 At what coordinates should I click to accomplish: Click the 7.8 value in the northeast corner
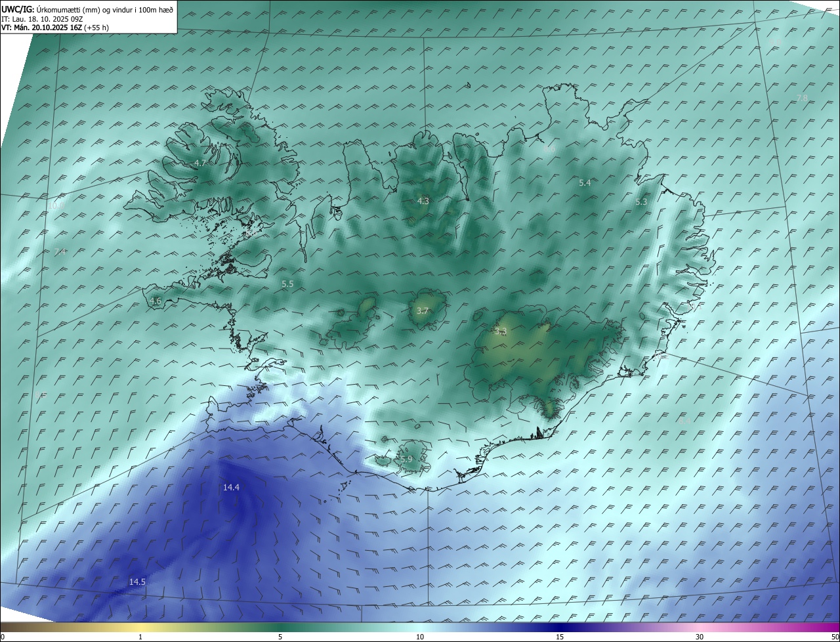click(x=802, y=98)
